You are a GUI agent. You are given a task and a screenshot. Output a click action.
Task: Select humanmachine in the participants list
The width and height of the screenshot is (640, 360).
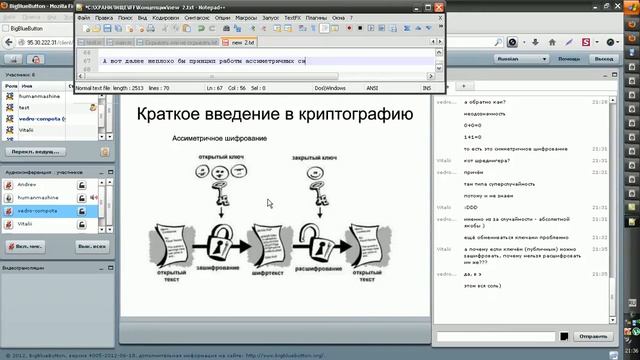[39, 96]
